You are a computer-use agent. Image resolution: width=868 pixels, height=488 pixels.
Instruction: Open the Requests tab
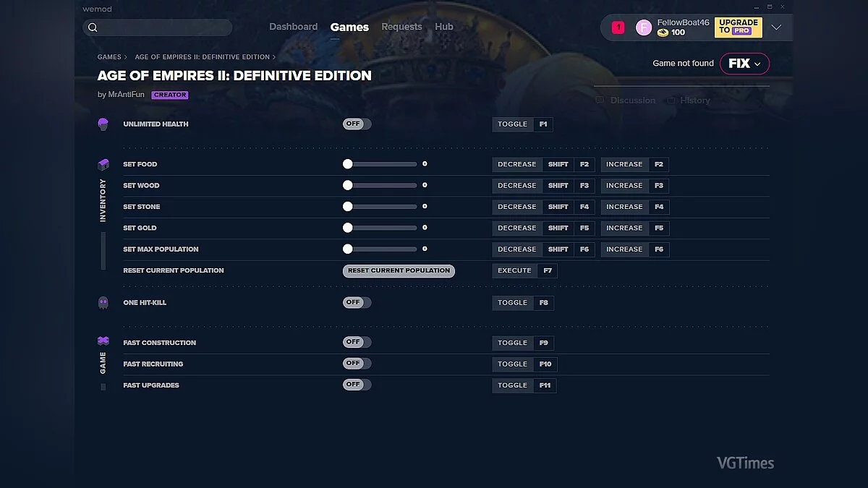[x=401, y=27]
